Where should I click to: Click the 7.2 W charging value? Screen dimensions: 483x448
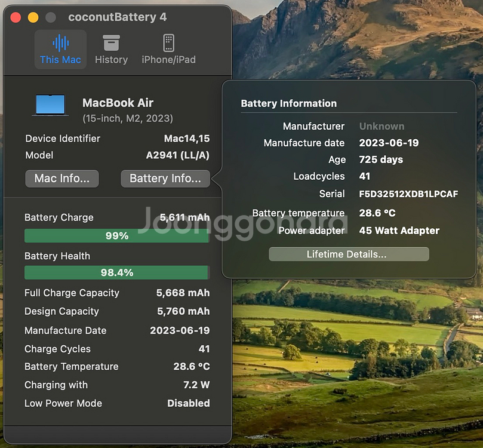(196, 385)
